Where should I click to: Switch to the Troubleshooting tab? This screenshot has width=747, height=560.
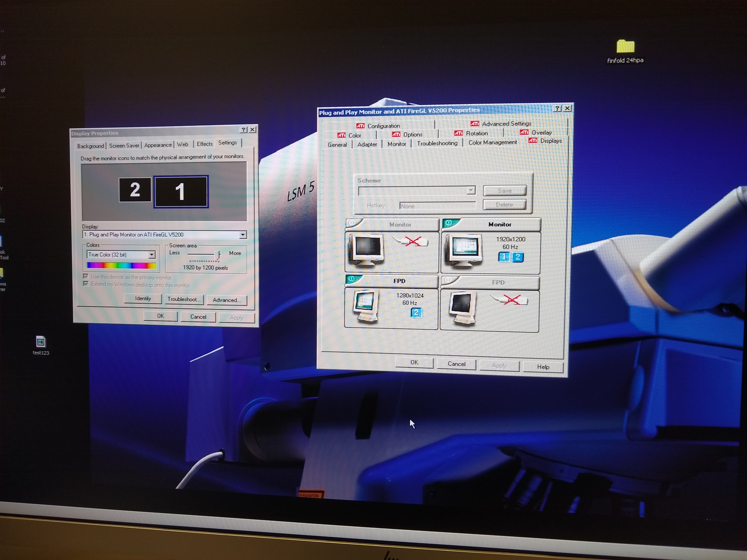(x=437, y=143)
